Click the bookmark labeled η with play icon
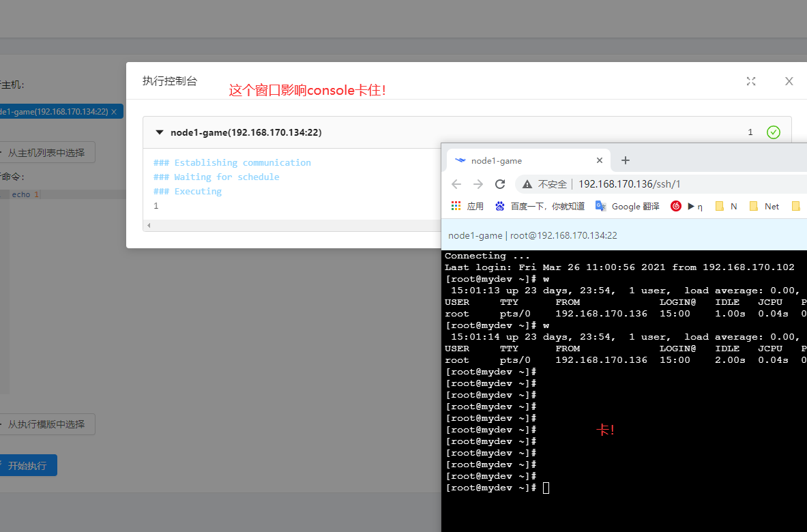The width and height of the screenshot is (807, 532). 695,206
